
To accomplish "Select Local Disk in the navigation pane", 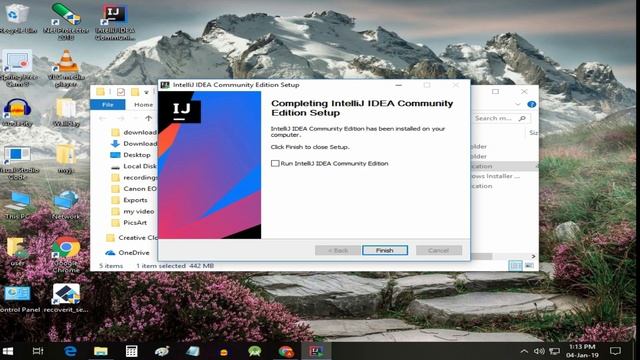I will pos(134,166).
